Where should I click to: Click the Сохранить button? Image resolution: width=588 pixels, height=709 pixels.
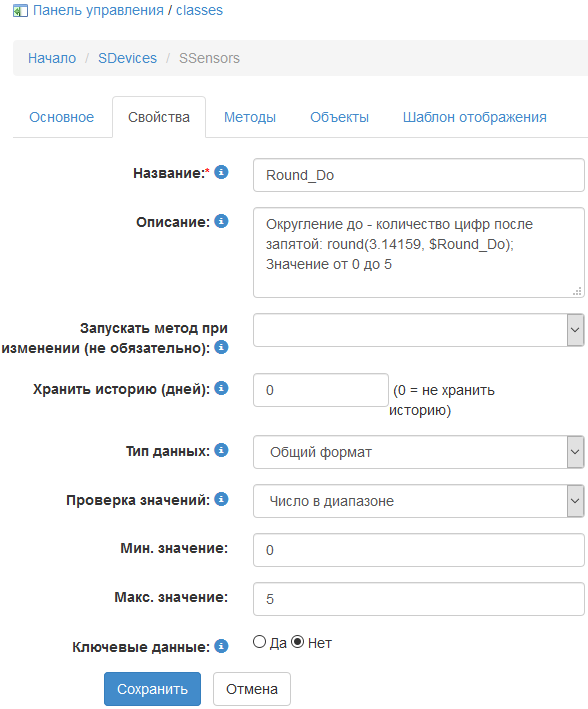tap(152, 689)
